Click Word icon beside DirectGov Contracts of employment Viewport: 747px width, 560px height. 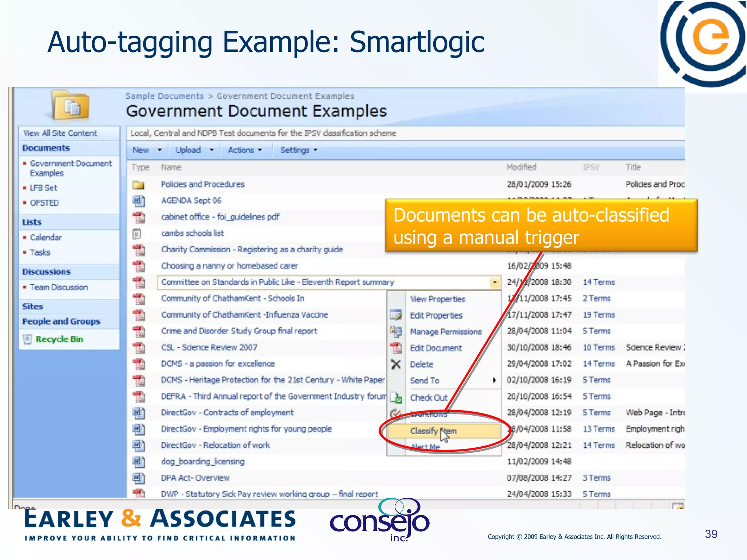138,413
